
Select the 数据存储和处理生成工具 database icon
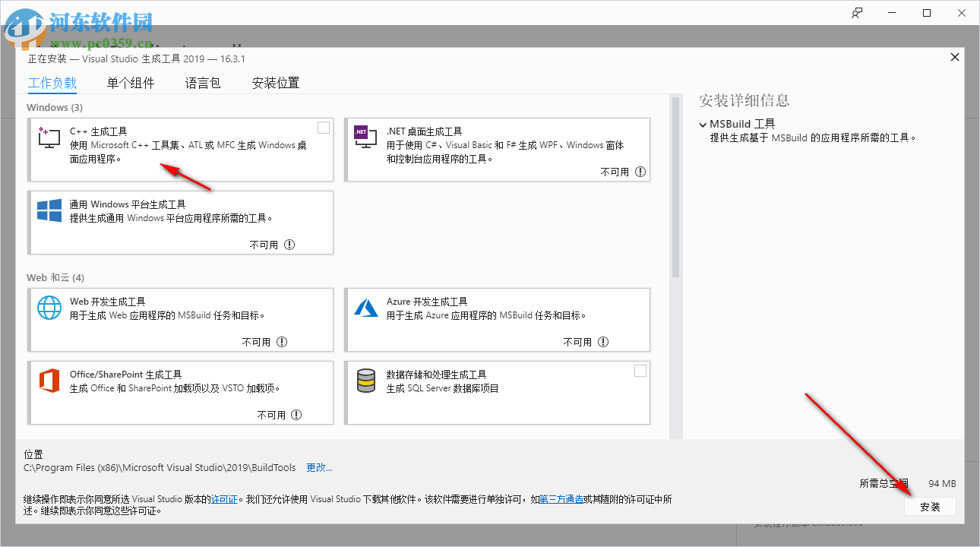(365, 381)
